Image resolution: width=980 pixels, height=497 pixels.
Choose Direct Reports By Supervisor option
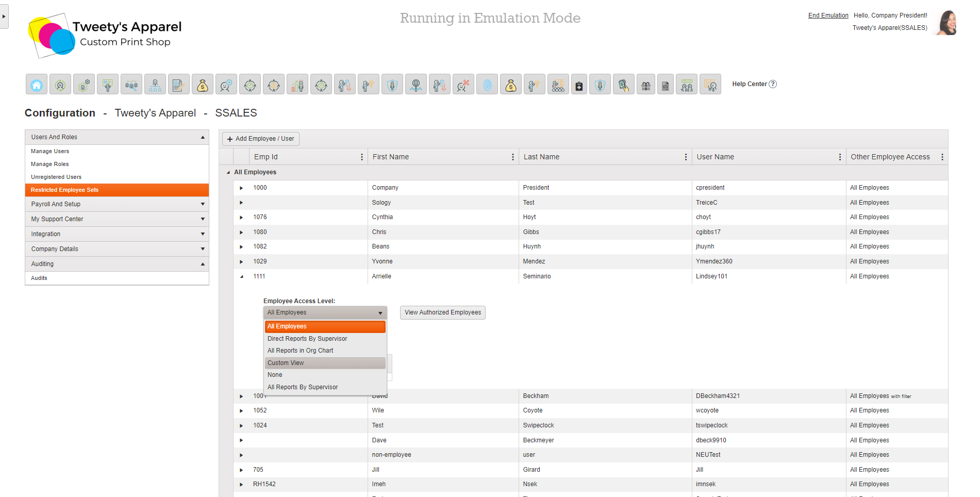[x=325, y=339]
